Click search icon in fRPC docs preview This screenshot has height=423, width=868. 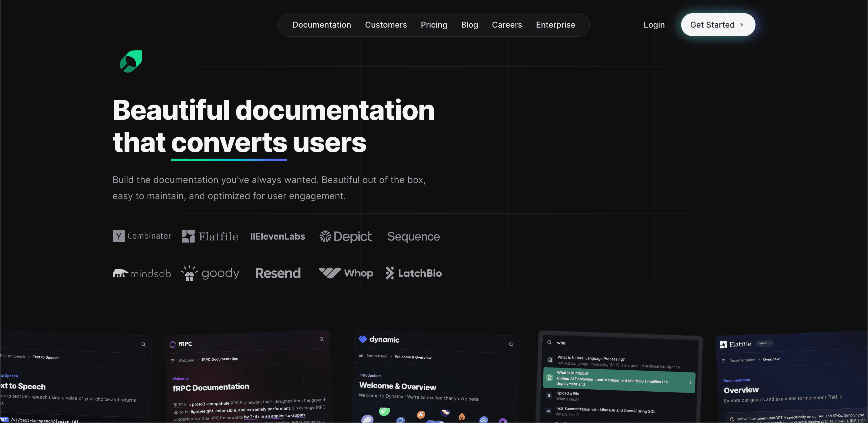pyautogui.click(x=321, y=339)
